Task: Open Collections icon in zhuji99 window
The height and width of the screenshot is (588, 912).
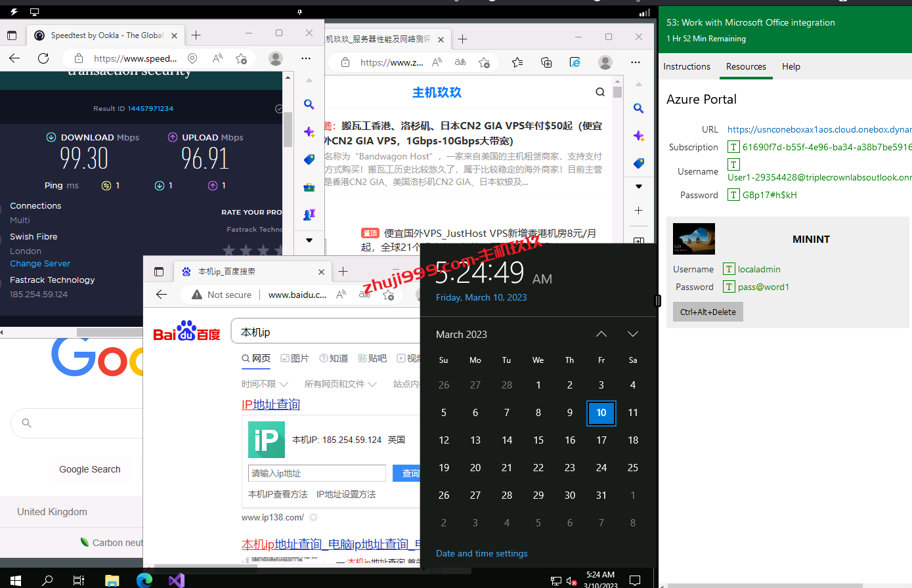Action: coord(546,62)
